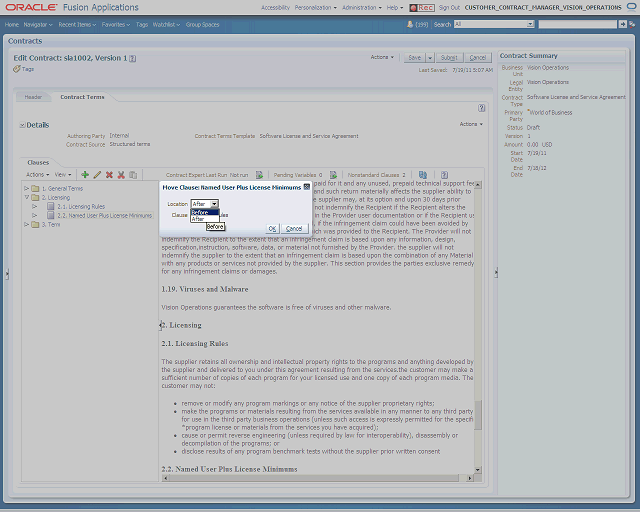
Task: Click the help icon in the Clauses toolbar
Action: click(444, 175)
